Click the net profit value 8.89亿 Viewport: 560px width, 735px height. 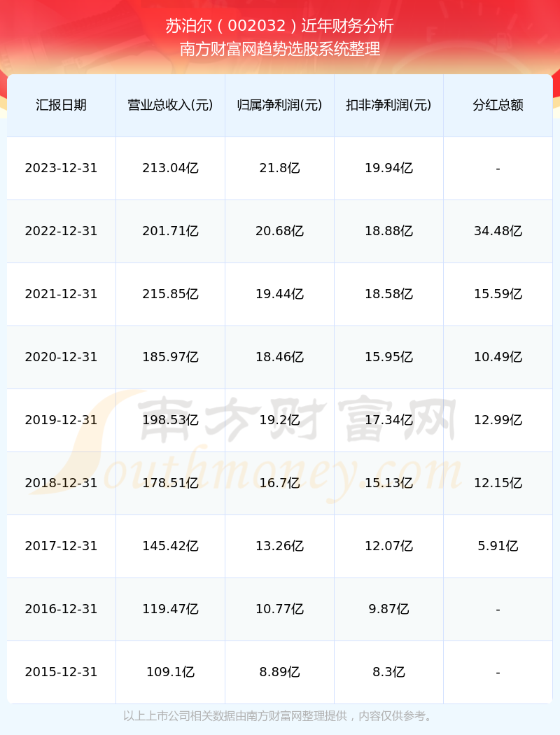click(x=280, y=672)
